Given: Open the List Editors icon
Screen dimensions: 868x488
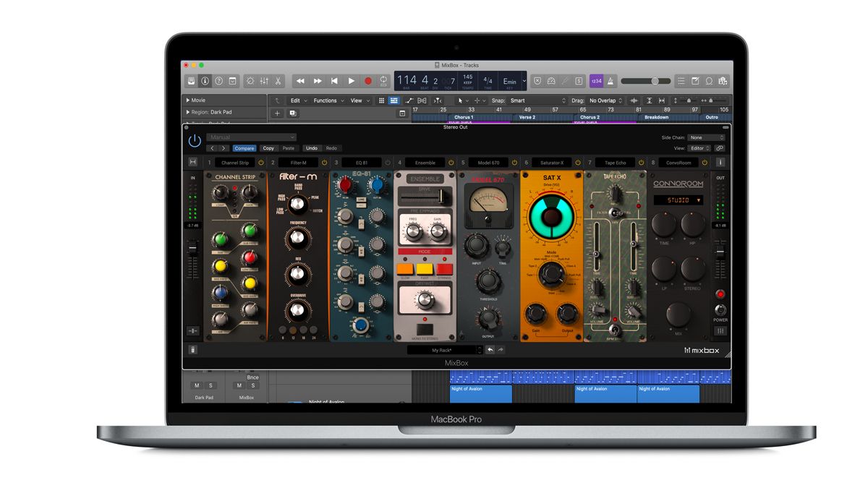Looking at the screenshot, I should click(681, 80).
